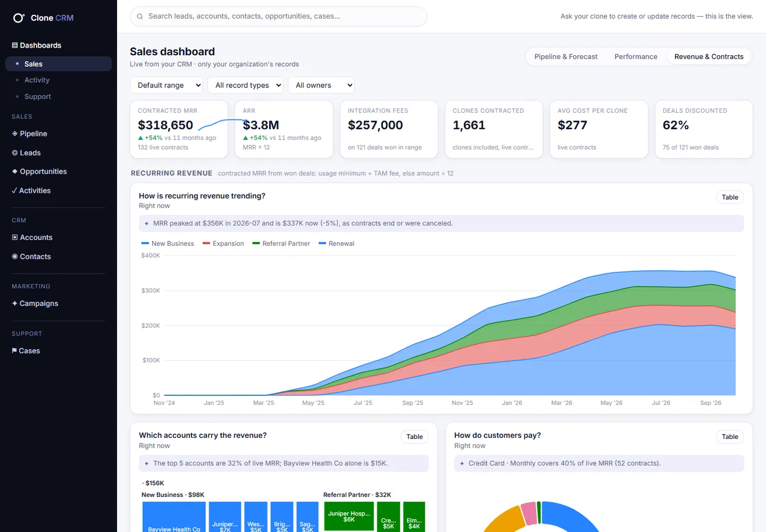Click the Pipeline diamond icon
This screenshot has height=532, width=766.
pos(15,134)
